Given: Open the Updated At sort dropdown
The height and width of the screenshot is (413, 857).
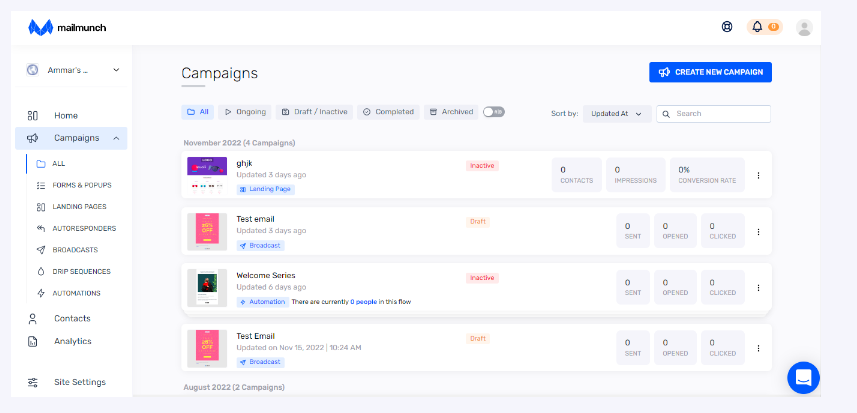Looking at the screenshot, I should click(x=617, y=114).
